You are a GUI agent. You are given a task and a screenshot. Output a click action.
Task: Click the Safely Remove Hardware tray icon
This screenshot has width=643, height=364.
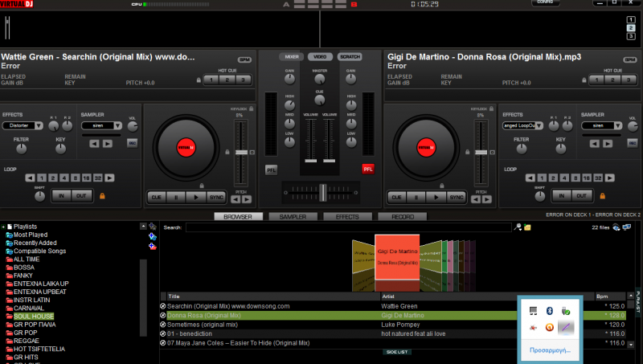(x=566, y=311)
